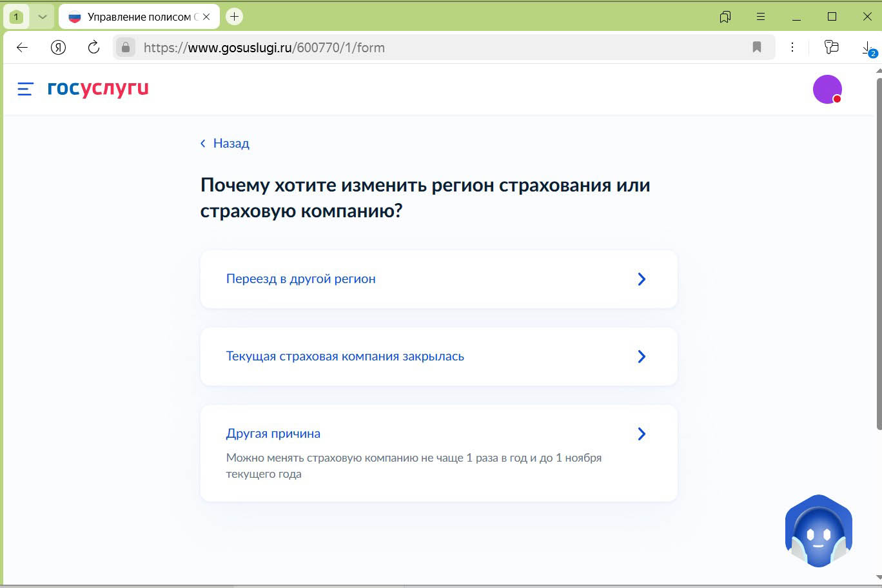This screenshot has height=588, width=882.
Task: Click the downloads icon with badge 2
Action: pos(867,48)
